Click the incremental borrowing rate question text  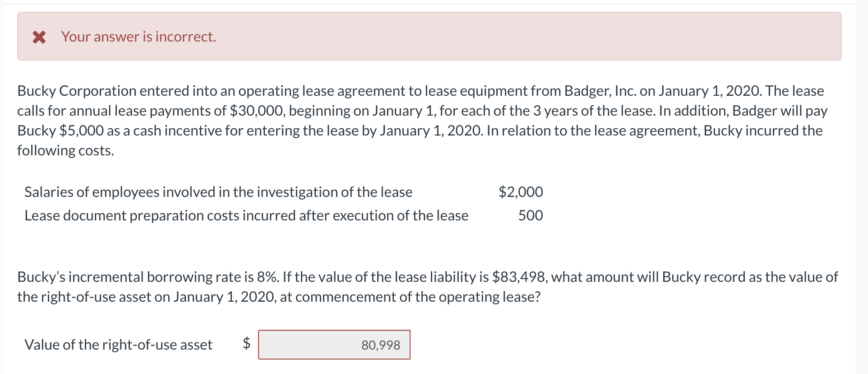[x=428, y=286]
